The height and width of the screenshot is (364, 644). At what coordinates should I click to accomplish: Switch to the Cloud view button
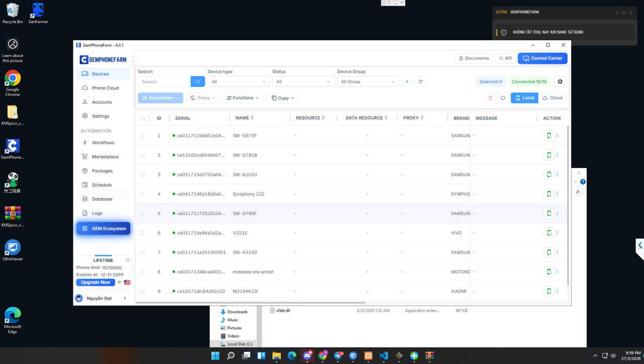point(552,98)
